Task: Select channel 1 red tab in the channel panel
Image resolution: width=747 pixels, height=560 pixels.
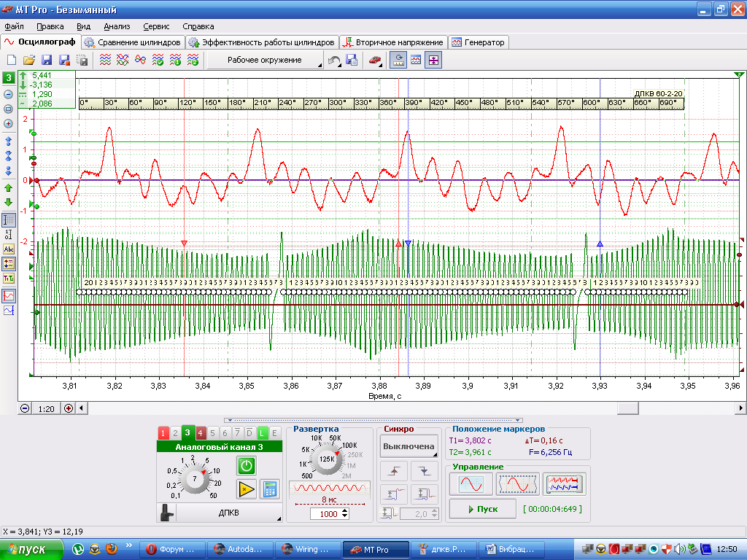Action: [163, 433]
